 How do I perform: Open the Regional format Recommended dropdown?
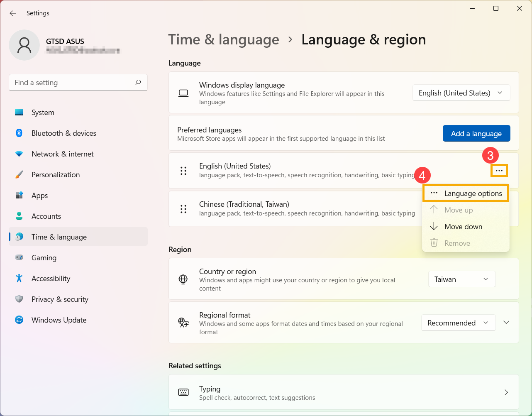tap(458, 323)
